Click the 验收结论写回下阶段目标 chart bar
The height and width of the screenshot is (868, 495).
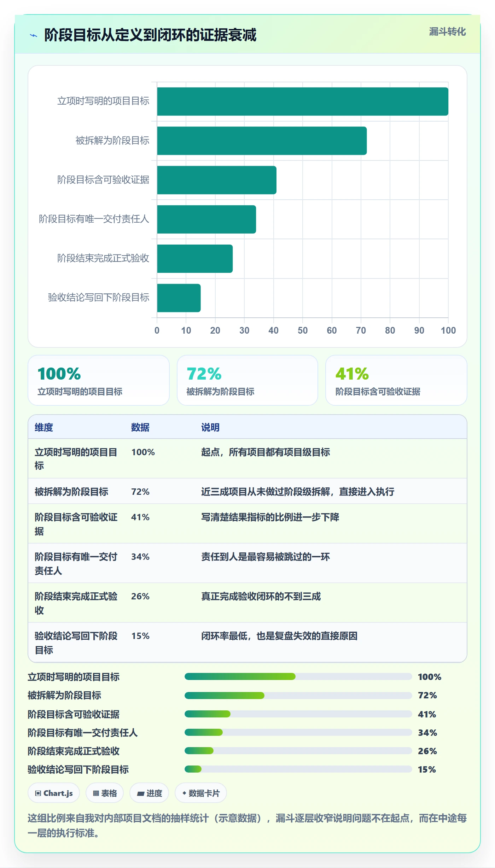point(179,298)
